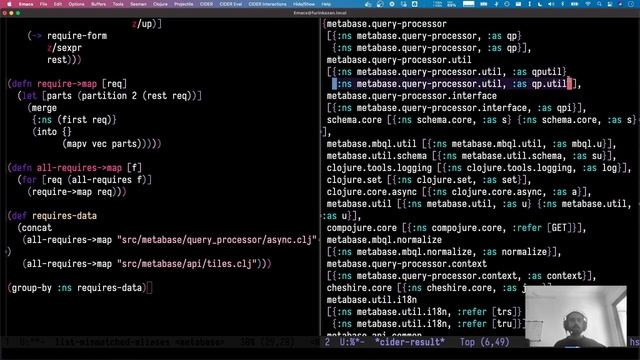Click '{:ns (first req)}' map literal
640x360 pixels.
(x=74, y=120)
